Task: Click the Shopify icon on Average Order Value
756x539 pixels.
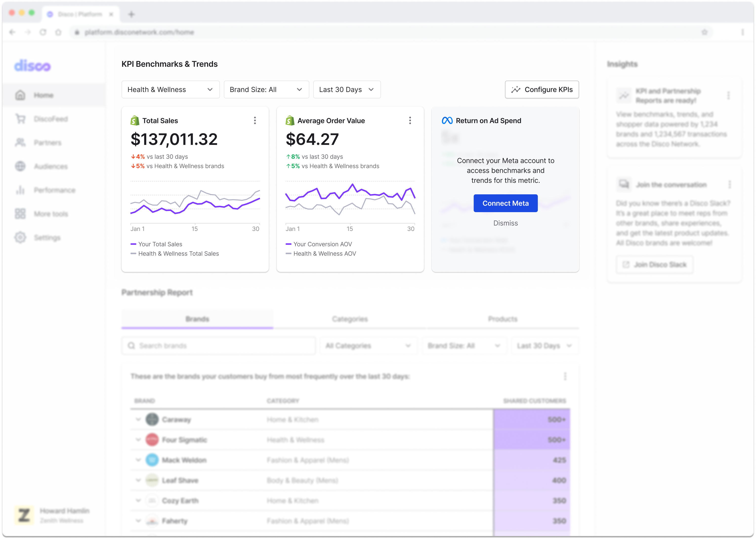Action: tap(290, 120)
